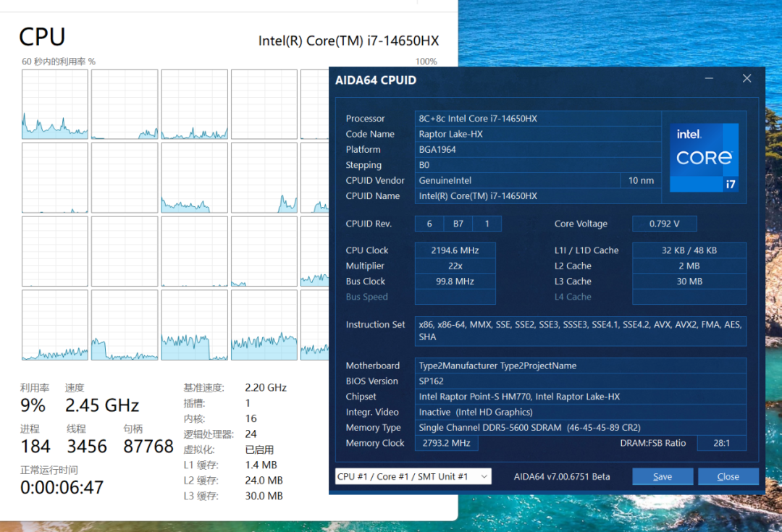Select the 2.20 GHz base speed in Task Manager
782x532 pixels.
(x=266, y=387)
